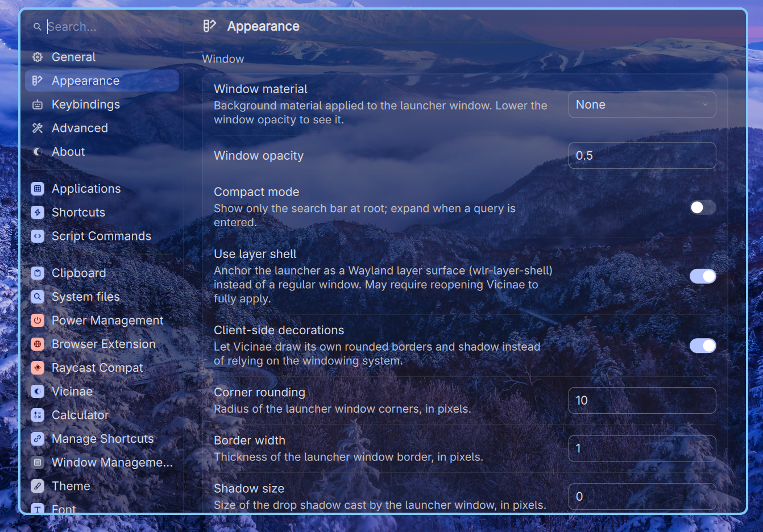Click the General gear icon in sidebar
This screenshot has width=763, height=532.
coord(38,57)
